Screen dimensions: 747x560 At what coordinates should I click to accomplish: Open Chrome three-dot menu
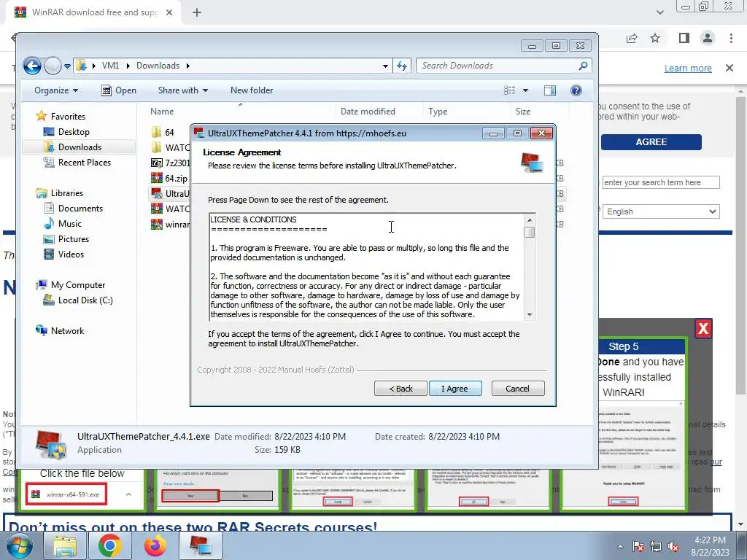click(x=731, y=38)
